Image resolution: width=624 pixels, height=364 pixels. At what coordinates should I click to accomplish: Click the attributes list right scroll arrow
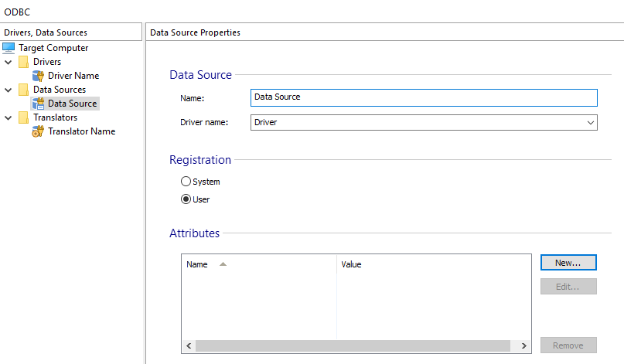[523, 345]
